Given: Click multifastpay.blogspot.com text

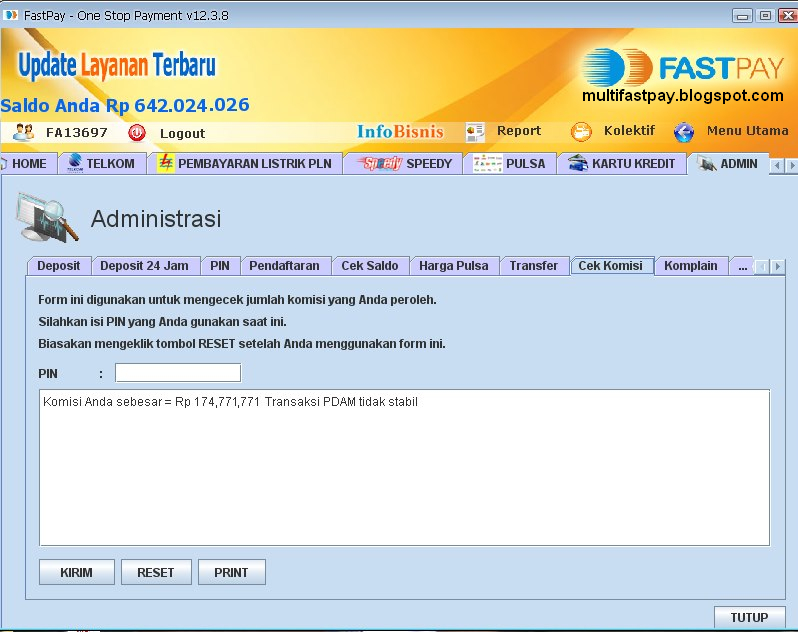Looking at the screenshot, I should tap(683, 96).
